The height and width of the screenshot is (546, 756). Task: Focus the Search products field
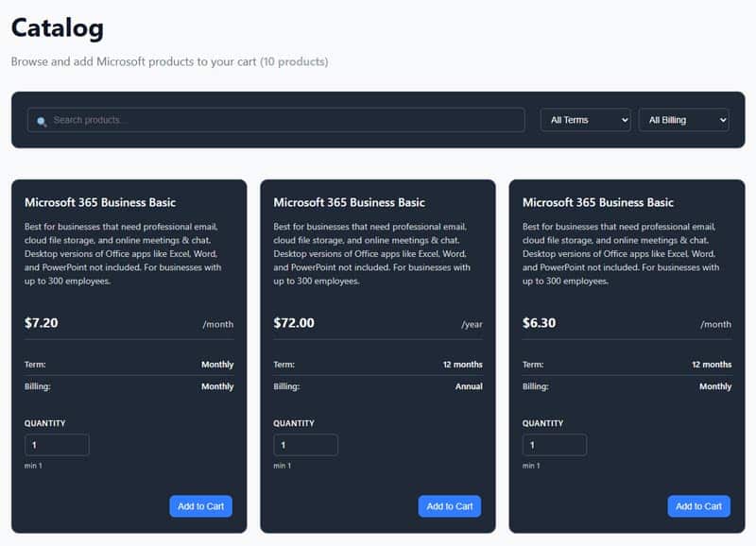click(276, 120)
